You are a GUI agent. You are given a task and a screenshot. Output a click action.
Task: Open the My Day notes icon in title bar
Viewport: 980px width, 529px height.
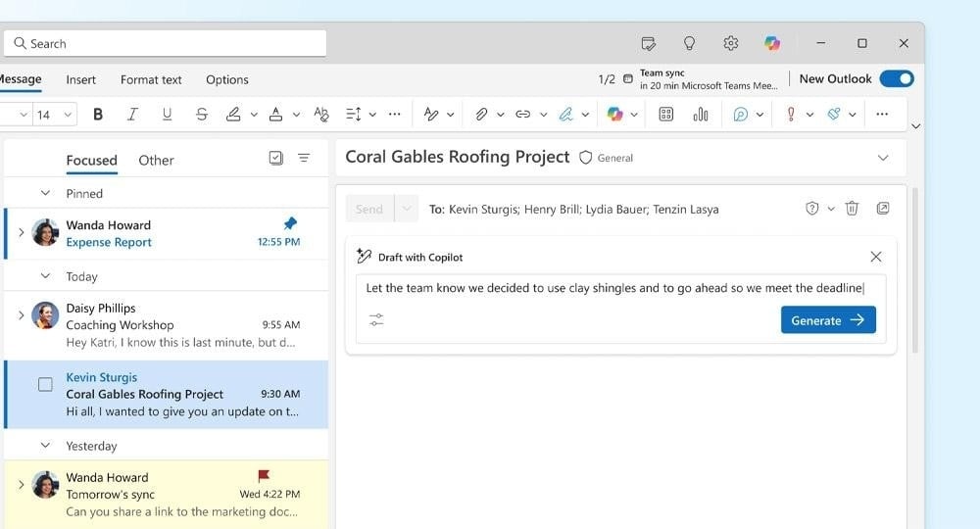click(648, 44)
